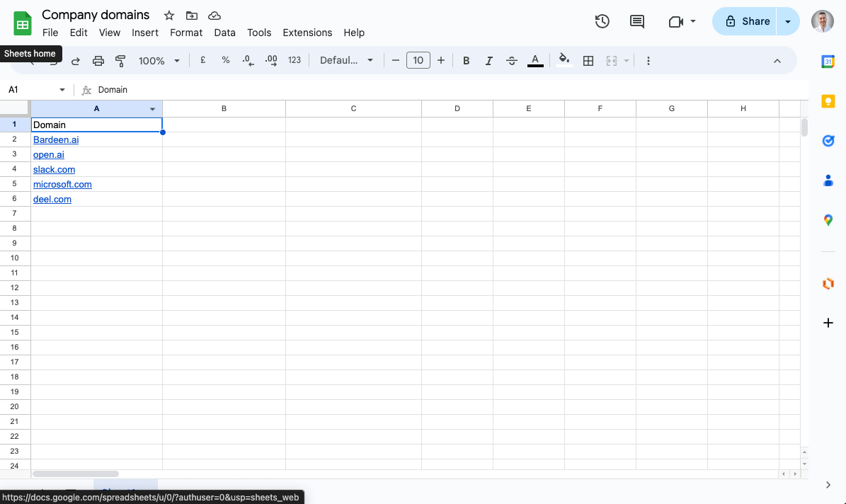Open the Tools menu
846x504 pixels.
click(259, 33)
